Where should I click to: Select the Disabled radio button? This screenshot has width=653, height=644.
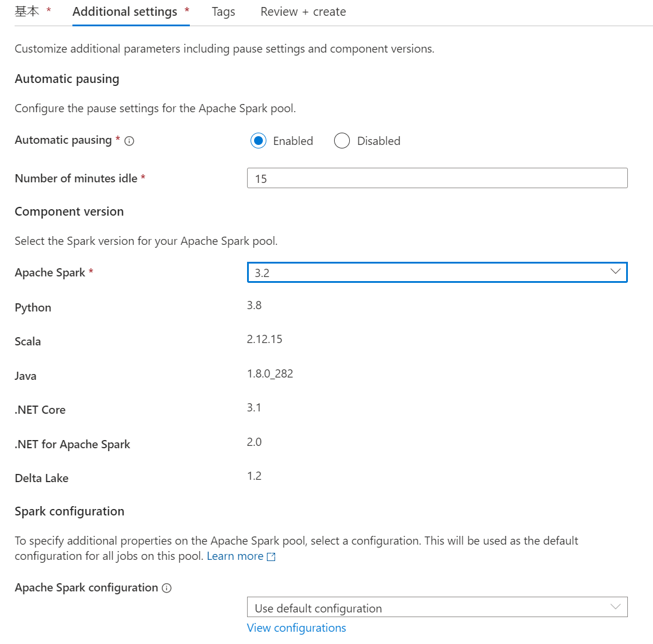pos(342,141)
